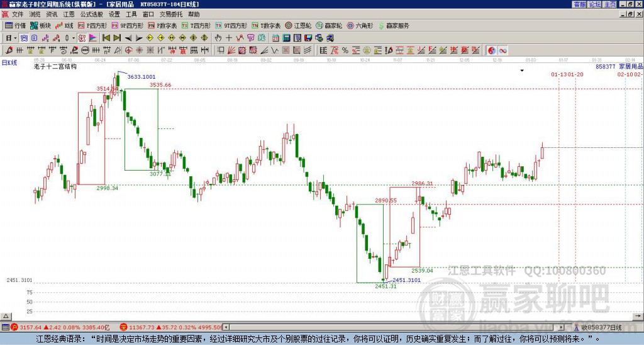Open the 工具 menu

(x=131, y=14)
